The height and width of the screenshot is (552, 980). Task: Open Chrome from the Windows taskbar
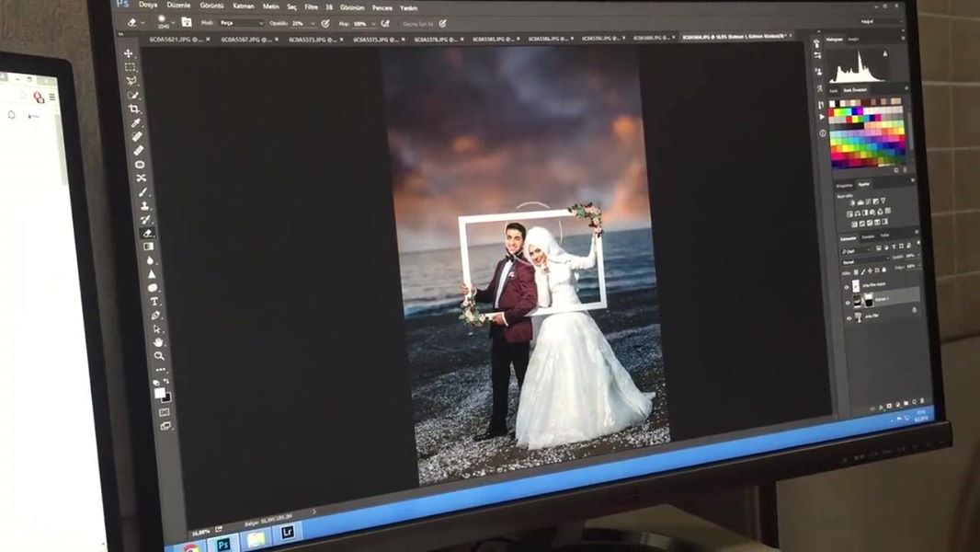click(x=192, y=548)
